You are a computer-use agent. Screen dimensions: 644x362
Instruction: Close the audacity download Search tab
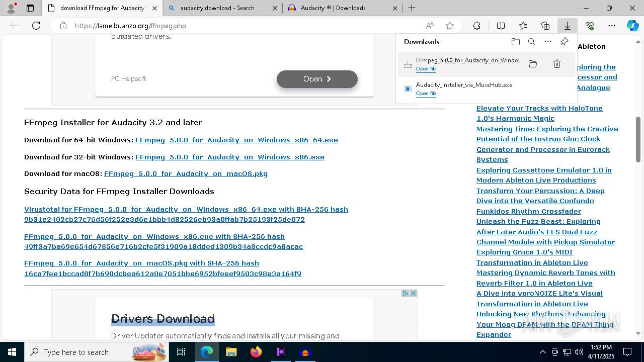(x=274, y=8)
